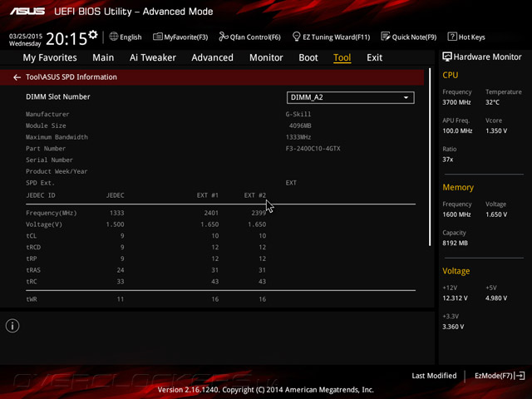This screenshot has width=532, height=399.
Task: Click the DIMM Slot Number label
Action: tap(58, 96)
